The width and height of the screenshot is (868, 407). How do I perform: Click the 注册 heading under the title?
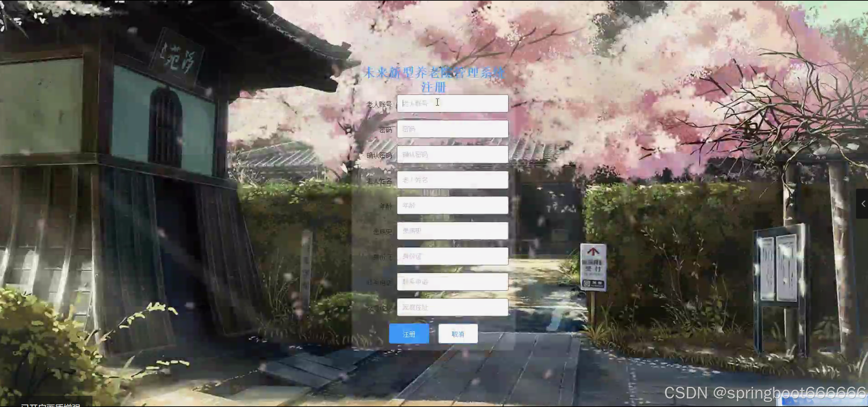pyautogui.click(x=433, y=87)
